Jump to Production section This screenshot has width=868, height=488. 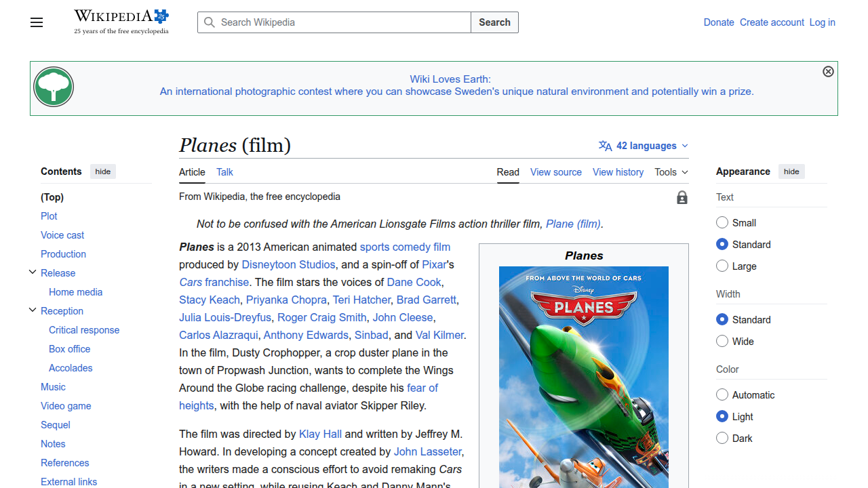(63, 254)
